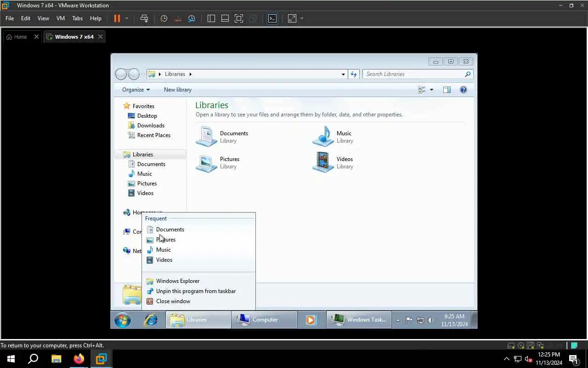This screenshot has height=368, width=588.
Task: Toggle the VMware console view button
Action: coord(272,18)
